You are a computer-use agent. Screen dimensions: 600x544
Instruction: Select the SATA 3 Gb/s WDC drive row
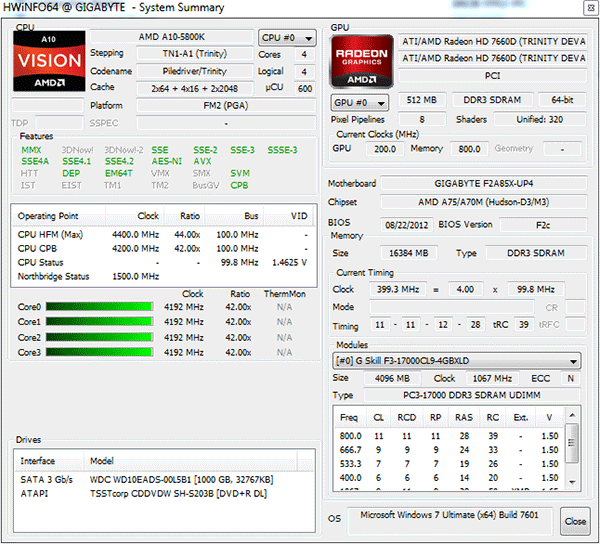click(164, 480)
